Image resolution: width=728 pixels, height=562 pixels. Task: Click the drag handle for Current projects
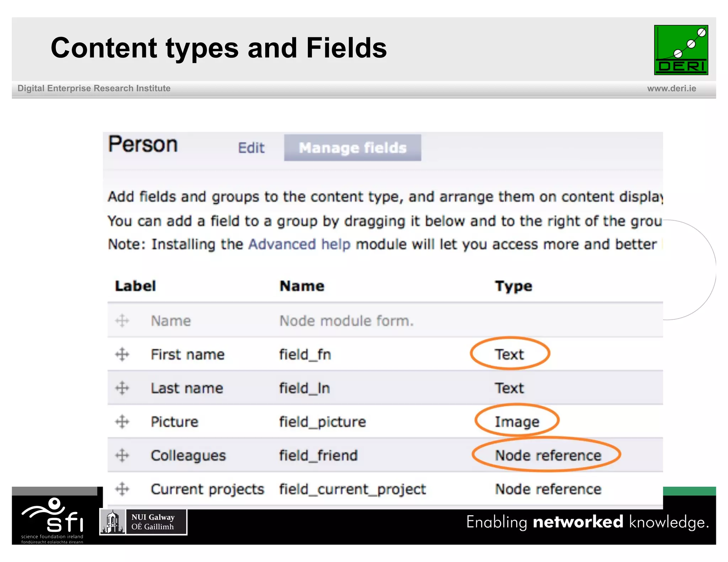tap(122, 489)
